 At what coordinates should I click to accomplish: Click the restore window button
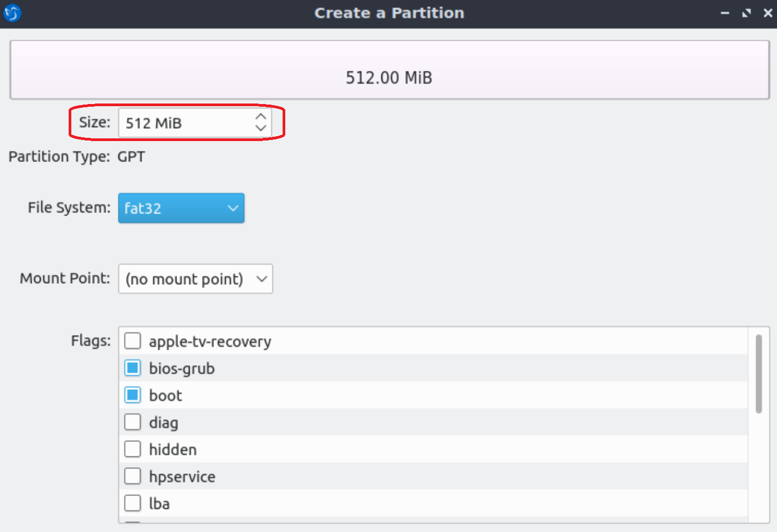pos(746,13)
